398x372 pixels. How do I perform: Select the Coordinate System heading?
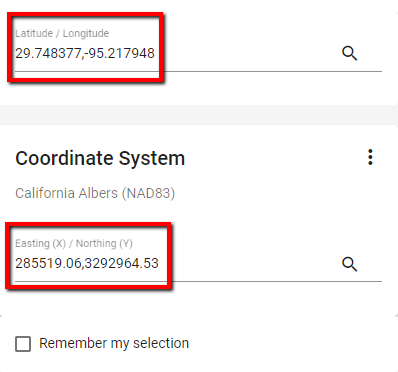[x=100, y=158]
